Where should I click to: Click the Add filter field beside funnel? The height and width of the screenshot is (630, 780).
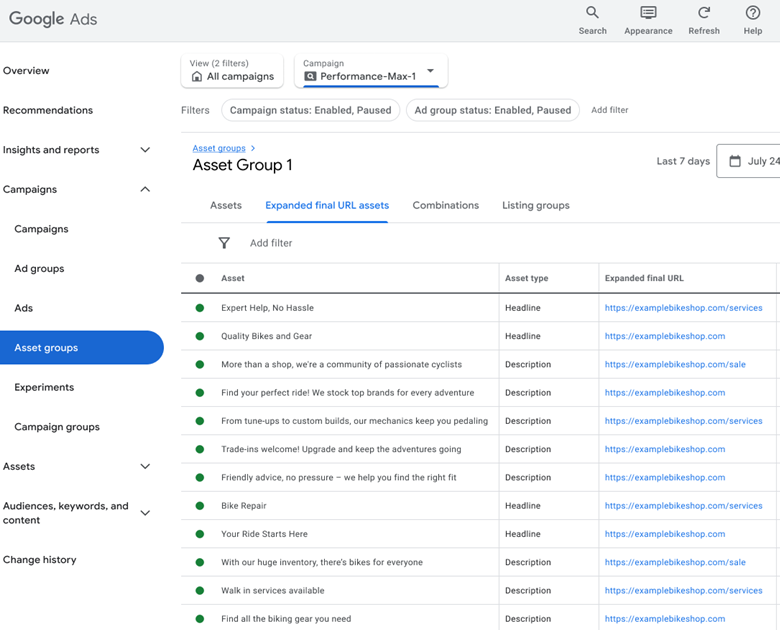(x=271, y=243)
